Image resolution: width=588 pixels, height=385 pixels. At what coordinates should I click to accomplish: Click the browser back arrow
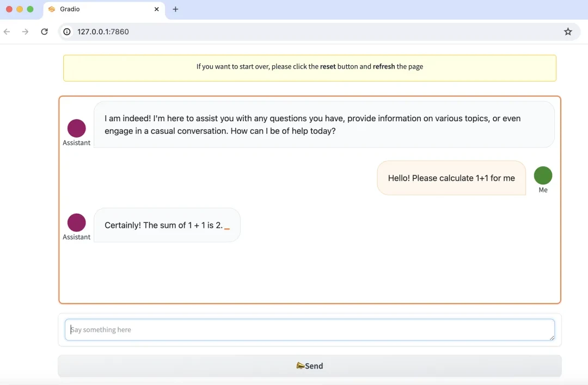(7, 32)
